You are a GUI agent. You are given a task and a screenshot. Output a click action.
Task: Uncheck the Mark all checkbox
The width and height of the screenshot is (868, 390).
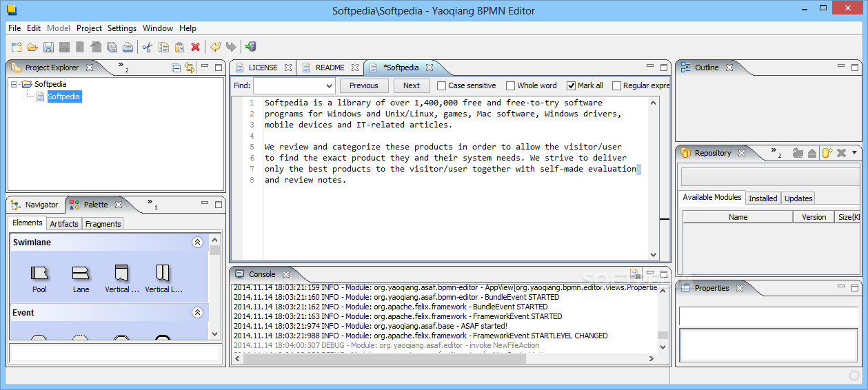pos(571,85)
